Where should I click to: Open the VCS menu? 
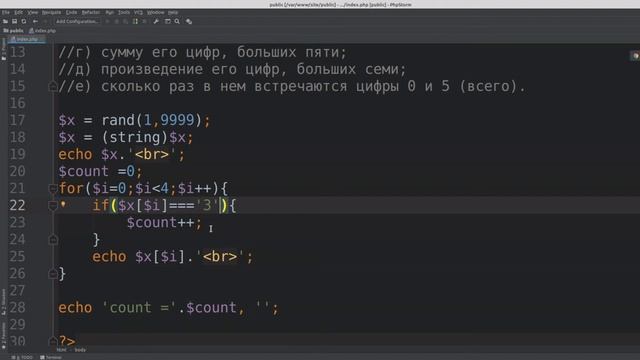pyautogui.click(x=138, y=13)
